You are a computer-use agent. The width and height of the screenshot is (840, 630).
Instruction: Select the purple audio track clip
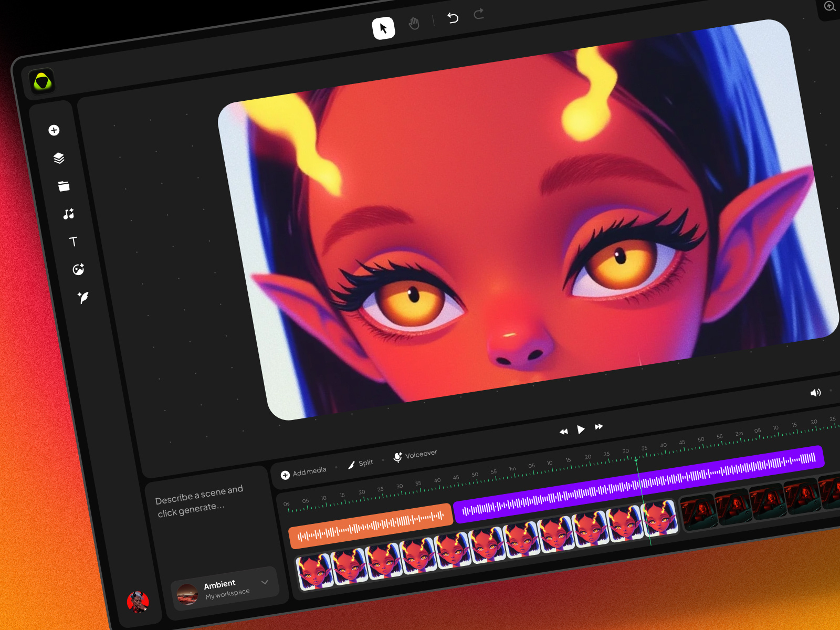point(639,485)
